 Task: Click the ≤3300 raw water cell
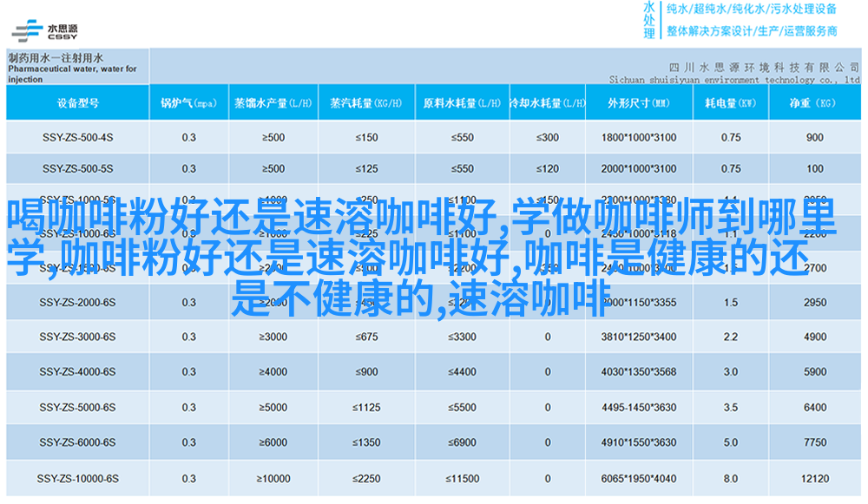click(x=462, y=337)
